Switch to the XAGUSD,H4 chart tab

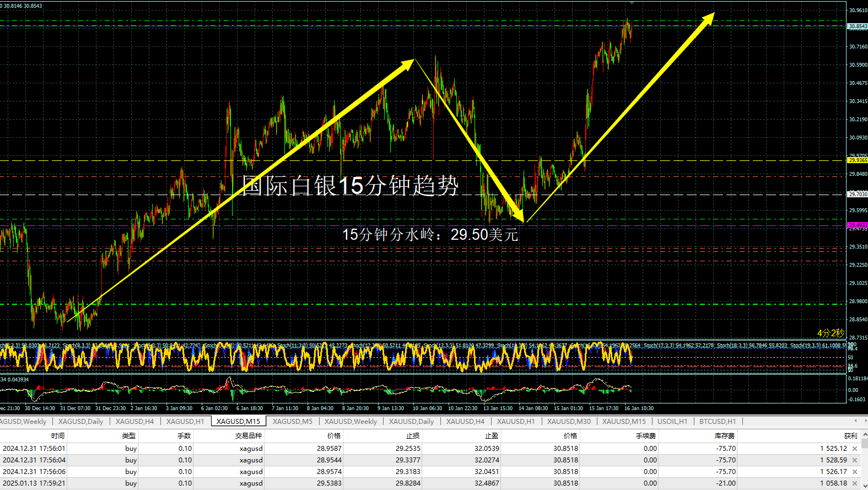coord(134,422)
